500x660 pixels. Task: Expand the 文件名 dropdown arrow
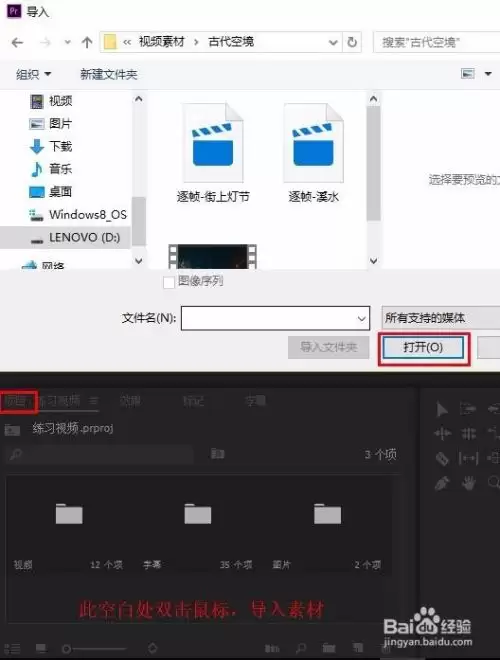(x=362, y=319)
